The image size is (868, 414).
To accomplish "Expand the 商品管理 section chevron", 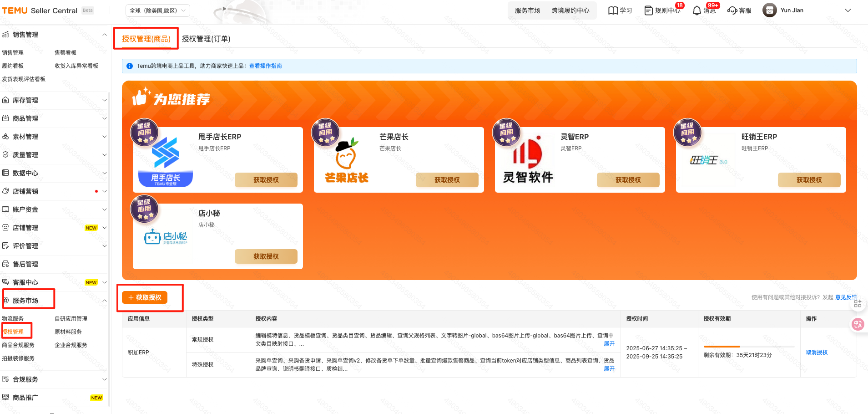I will (x=105, y=118).
